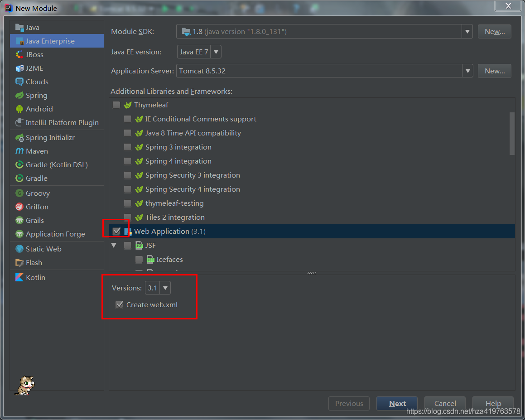Choose the Kotlin module type label
The width and height of the screenshot is (525, 420).
point(35,277)
